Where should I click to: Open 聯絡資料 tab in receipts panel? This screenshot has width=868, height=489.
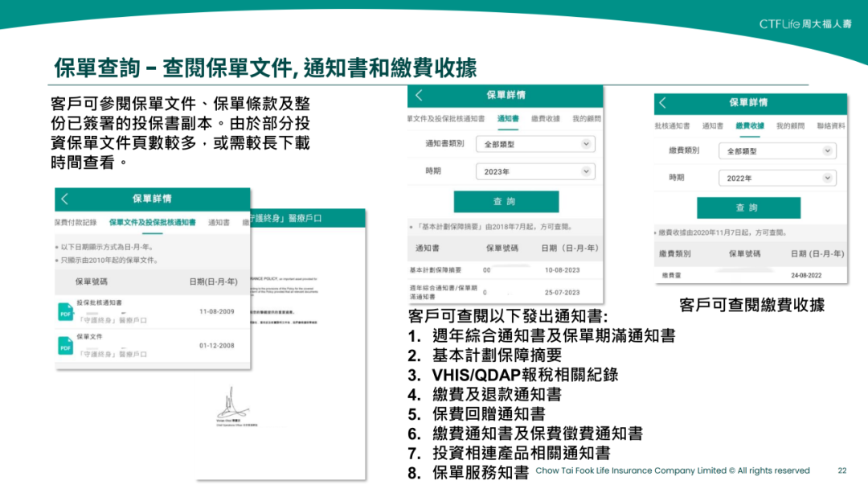click(831, 126)
